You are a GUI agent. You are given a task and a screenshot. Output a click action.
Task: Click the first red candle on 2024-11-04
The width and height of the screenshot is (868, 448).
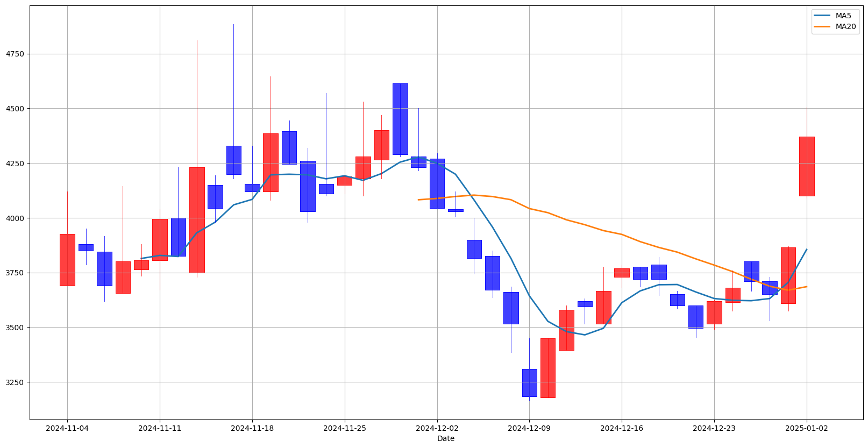[x=67, y=260]
